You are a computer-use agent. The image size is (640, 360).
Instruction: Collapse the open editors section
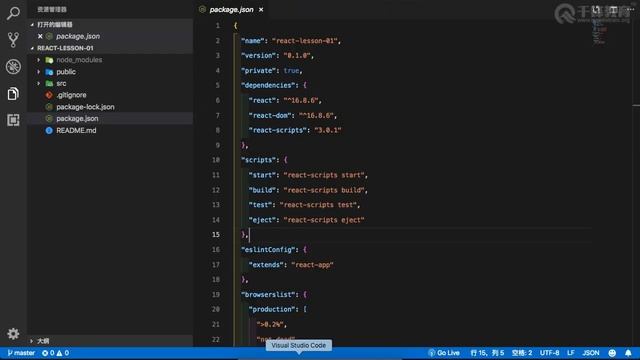click(32, 24)
